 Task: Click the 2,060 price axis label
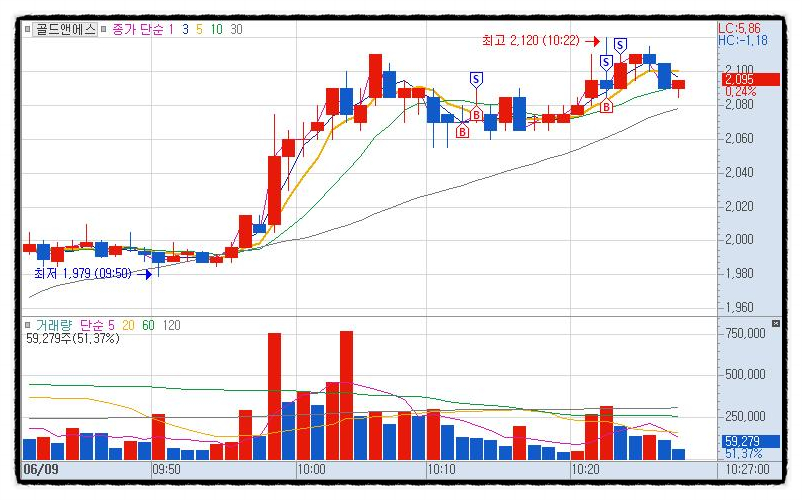pyautogui.click(x=739, y=139)
